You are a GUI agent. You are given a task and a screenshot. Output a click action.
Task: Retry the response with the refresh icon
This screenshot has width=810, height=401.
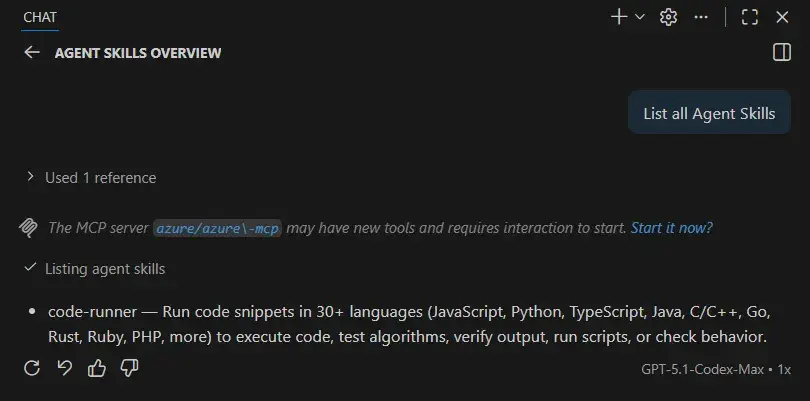pos(32,368)
